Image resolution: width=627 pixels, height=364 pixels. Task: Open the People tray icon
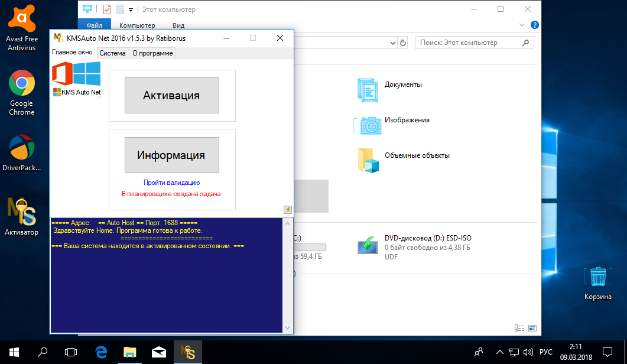click(479, 352)
